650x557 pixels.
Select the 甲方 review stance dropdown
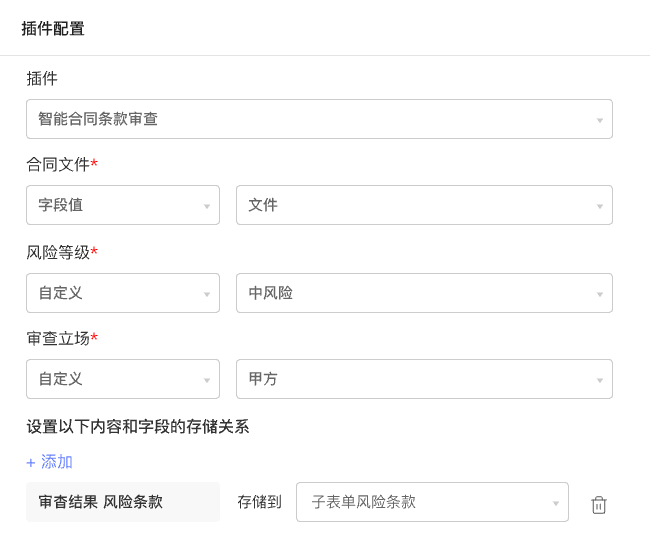(423, 379)
